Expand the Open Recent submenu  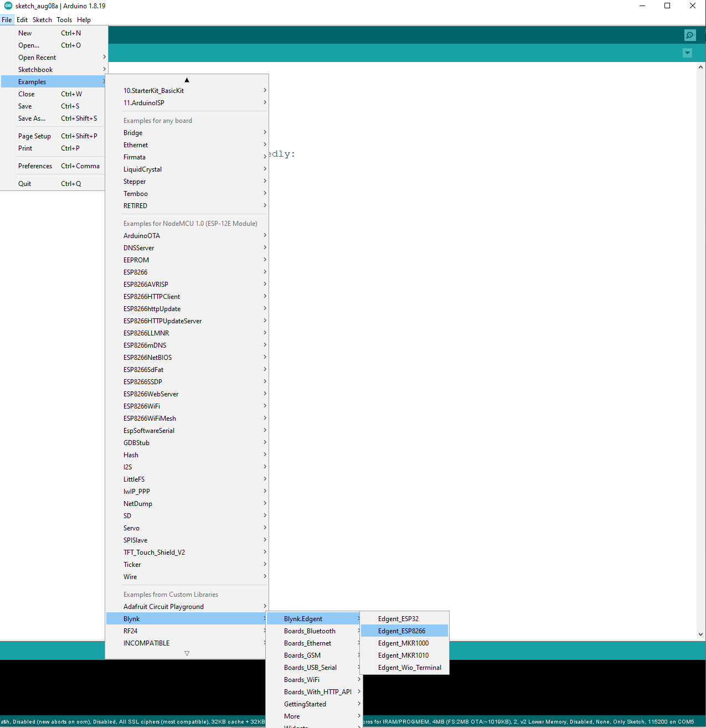[53, 58]
